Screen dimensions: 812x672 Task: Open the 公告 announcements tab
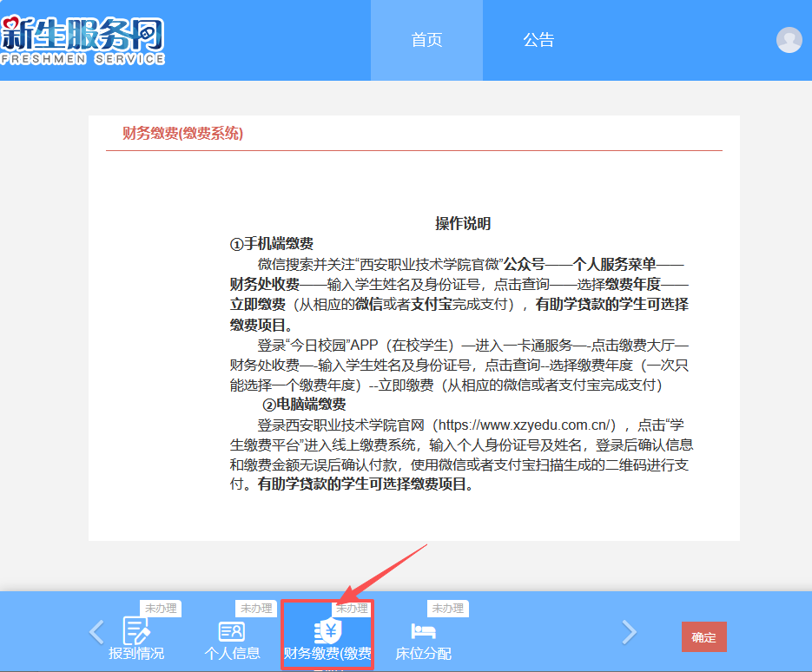pyautogui.click(x=538, y=40)
